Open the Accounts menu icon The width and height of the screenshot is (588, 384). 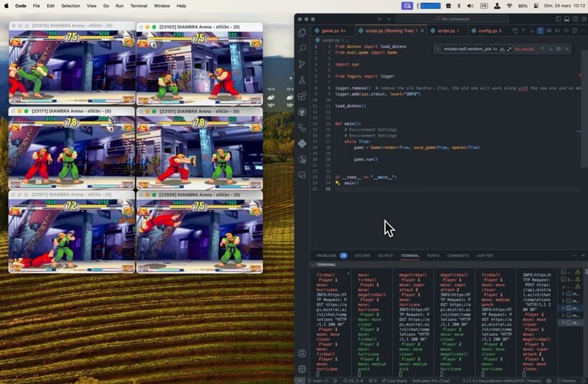302,353
